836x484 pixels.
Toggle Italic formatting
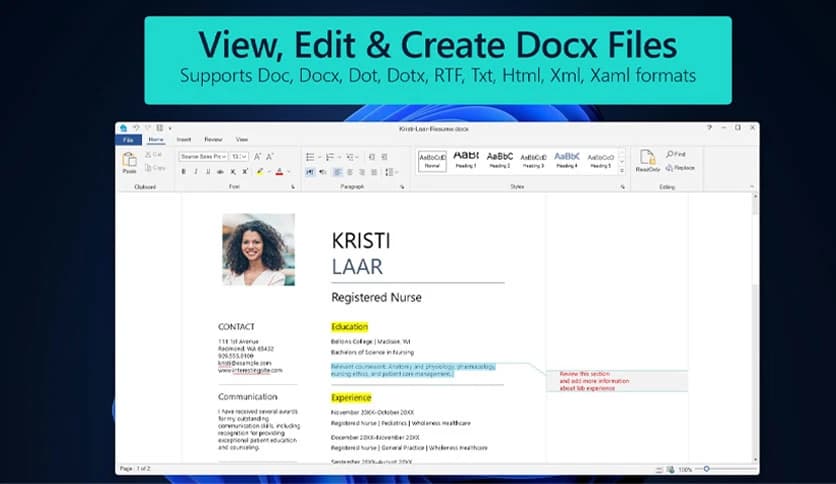(x=196, y=172)
